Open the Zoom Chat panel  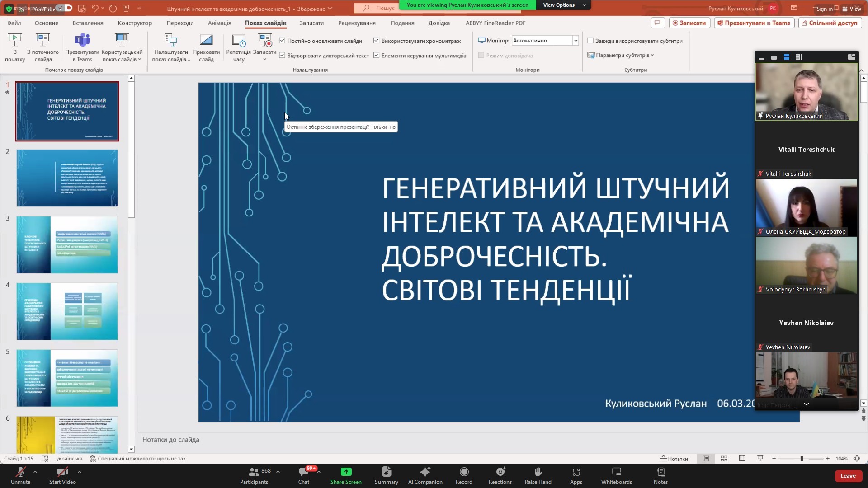click(x=304, y=472)
